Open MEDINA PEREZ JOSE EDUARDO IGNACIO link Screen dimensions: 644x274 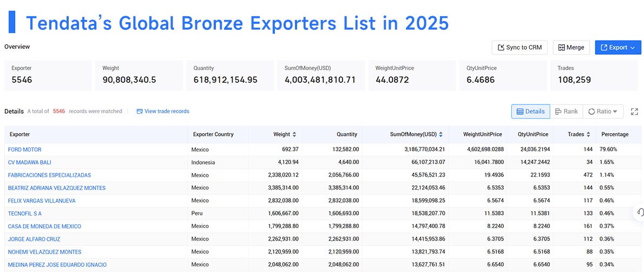(57, 265)
